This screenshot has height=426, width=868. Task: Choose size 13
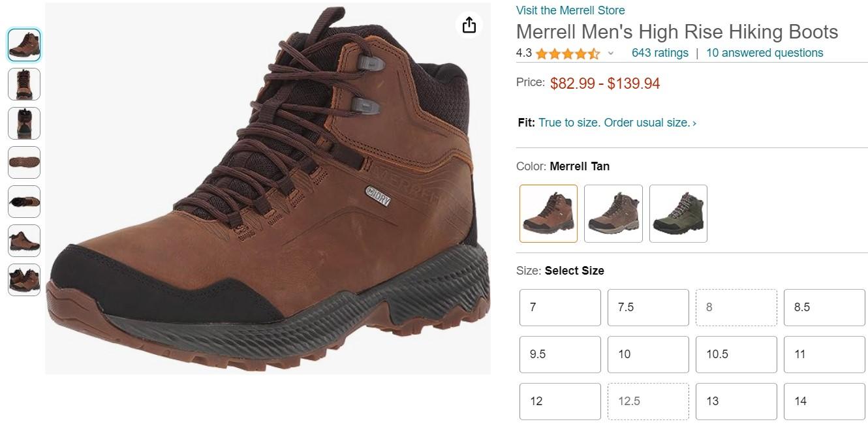[736, 401]
